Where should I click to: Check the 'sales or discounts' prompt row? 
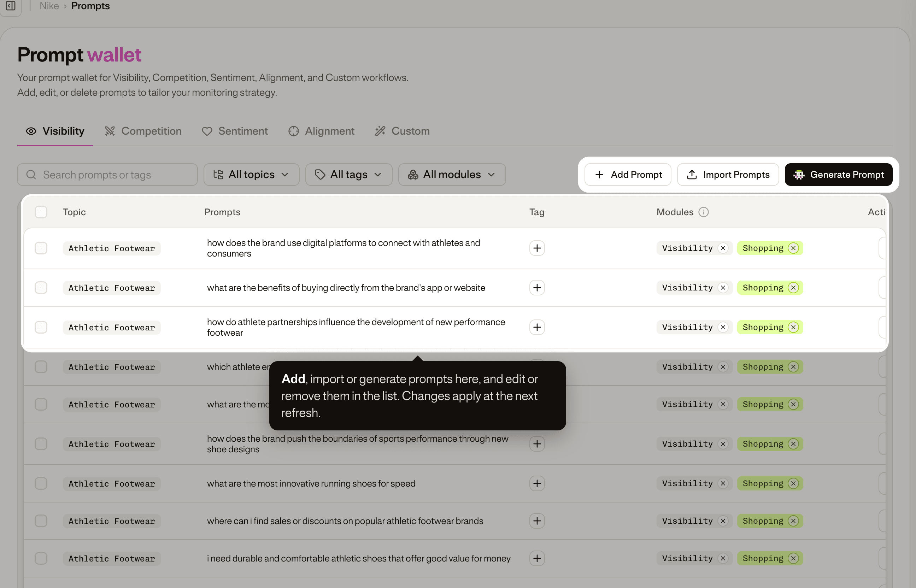(41, 521)
